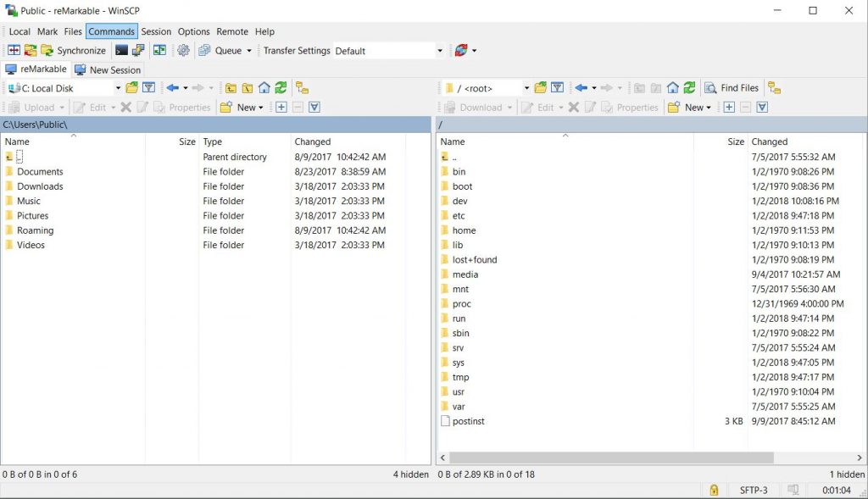The width and height of the screenshot is (868, 499).
Task: Select the usr folder in remote panel
Action: 459,391
